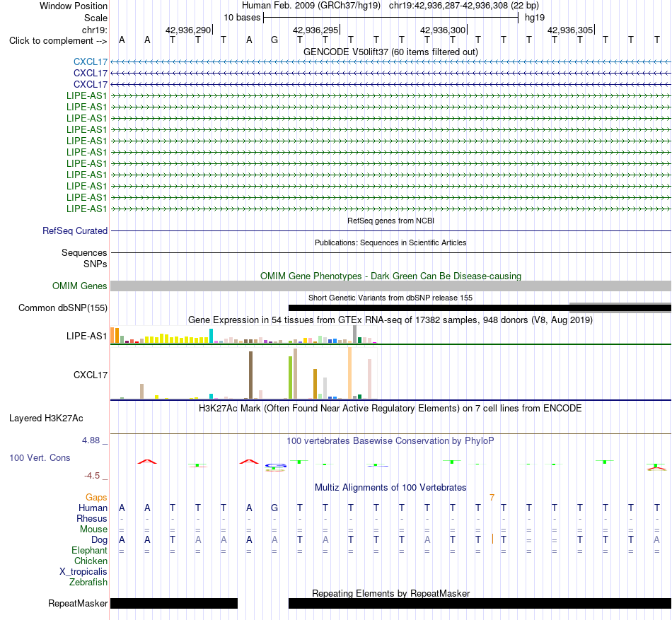Screen dimensions: 672x620
Task: Click the Mouse species label
Action: [x=93, y=530]
